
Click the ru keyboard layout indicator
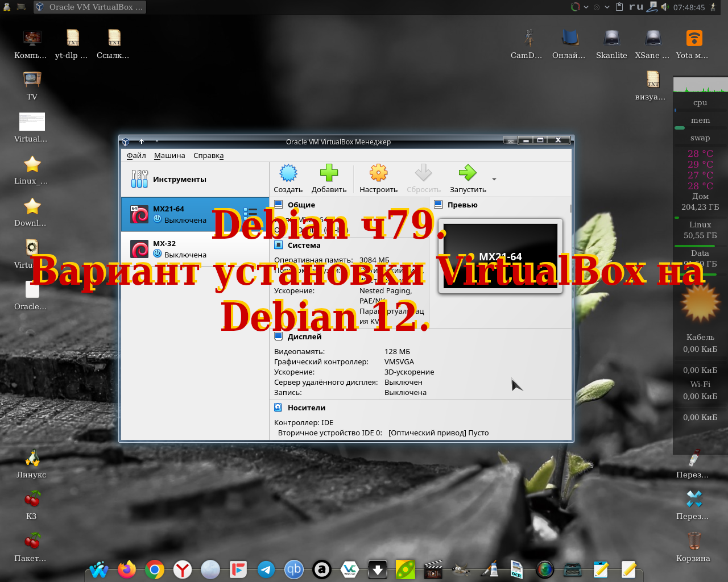pos(636,7)
